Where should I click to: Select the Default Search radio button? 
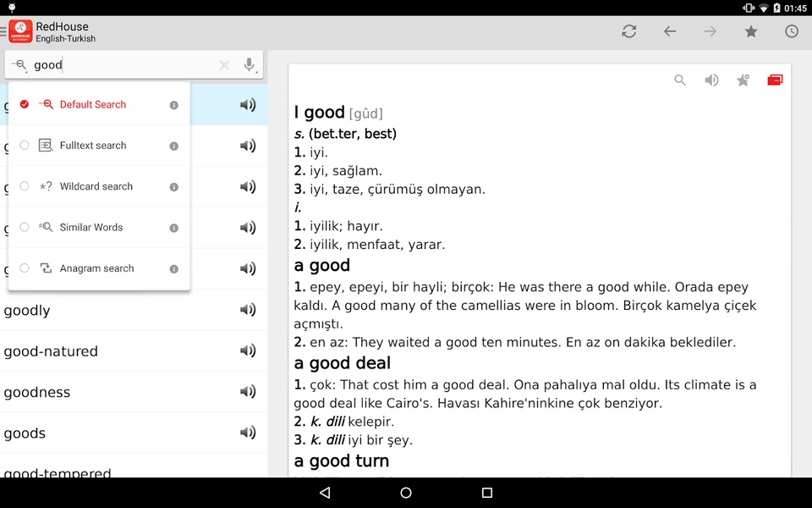coord(25,104)
